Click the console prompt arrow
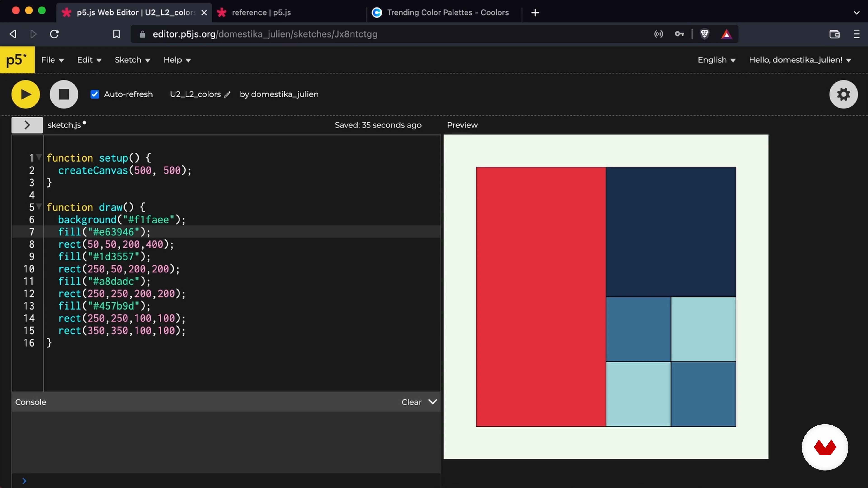This screenshot has height=488, width=868. tap(24, 481)
